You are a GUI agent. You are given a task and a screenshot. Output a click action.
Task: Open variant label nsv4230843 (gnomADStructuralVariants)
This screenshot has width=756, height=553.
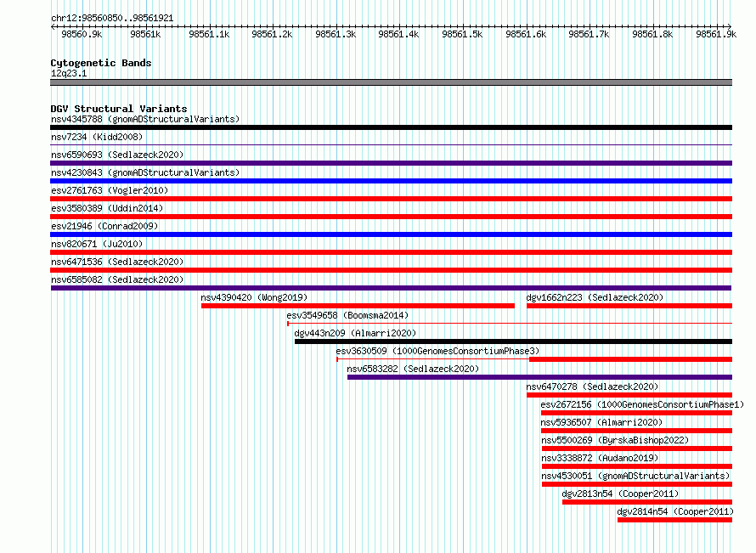(145, 172)
